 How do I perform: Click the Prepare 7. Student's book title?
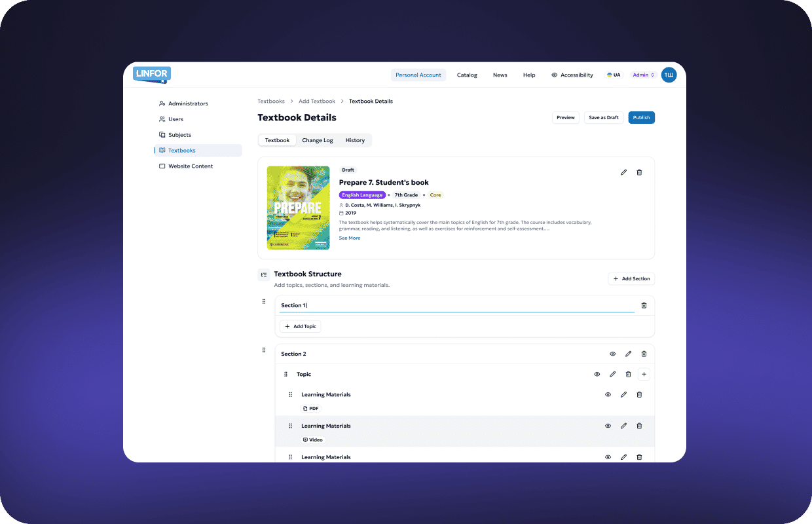(384, 183)
